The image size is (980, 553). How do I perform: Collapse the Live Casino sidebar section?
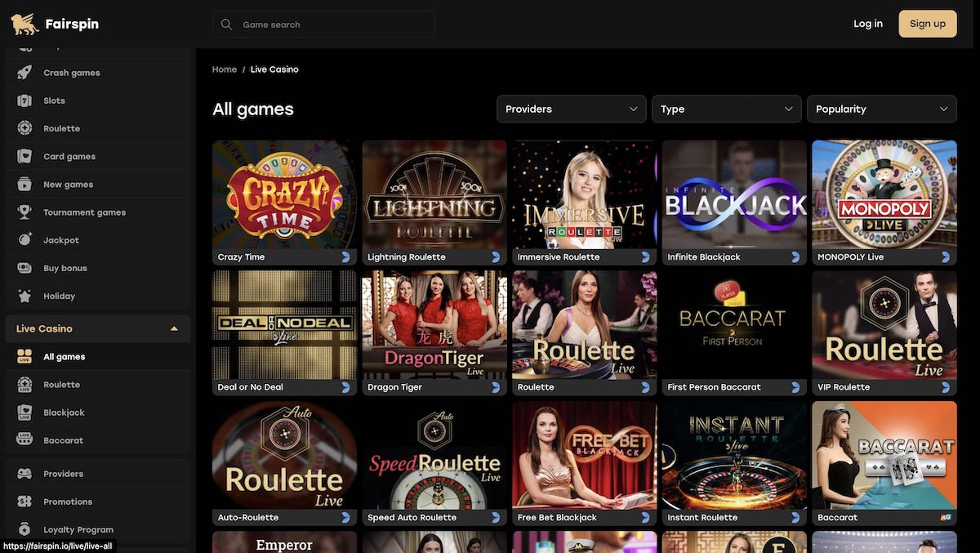174,329
